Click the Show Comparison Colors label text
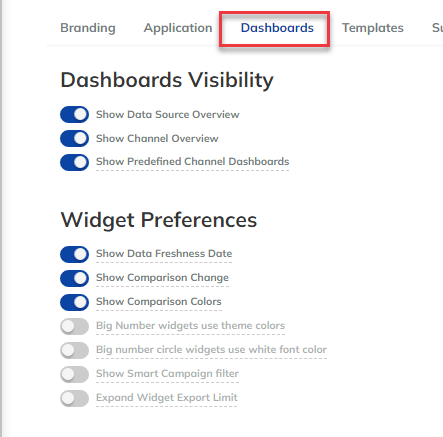Image resolution: width=443 pixels, height=437 pixels. tap(159, 302)
